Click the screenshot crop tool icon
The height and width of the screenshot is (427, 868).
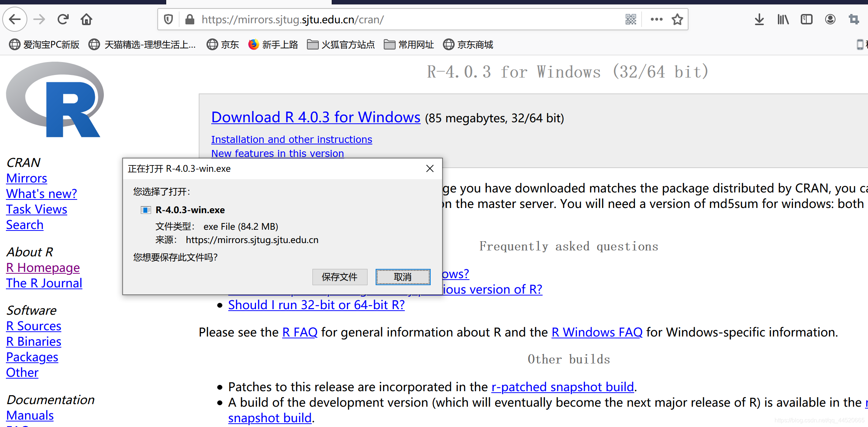tap(854, 19)
